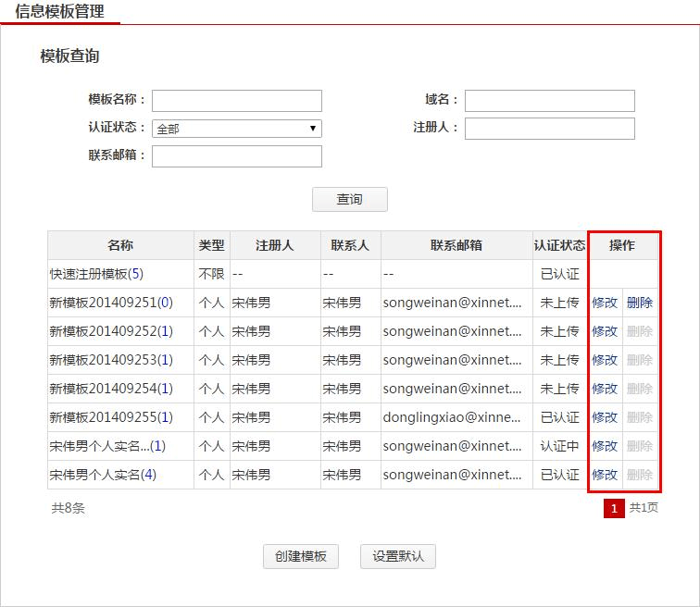Image resolution: width=700 pixels, height=607 pixels.
Task: Open page 1 in pagination
Action: 614,508
